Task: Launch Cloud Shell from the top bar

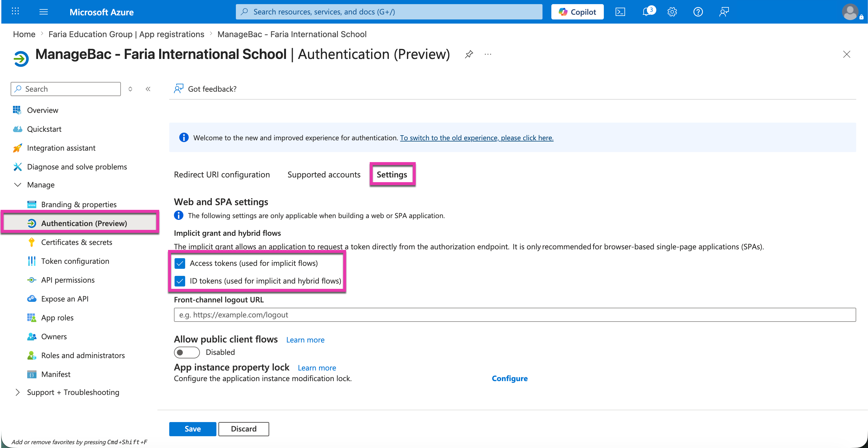Action: (x=620, y=12)
